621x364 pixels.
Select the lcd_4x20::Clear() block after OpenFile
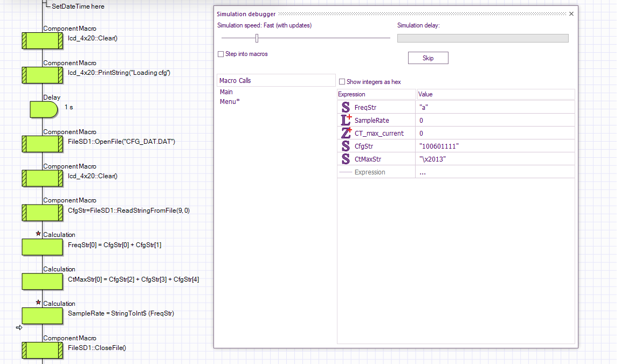43,178
